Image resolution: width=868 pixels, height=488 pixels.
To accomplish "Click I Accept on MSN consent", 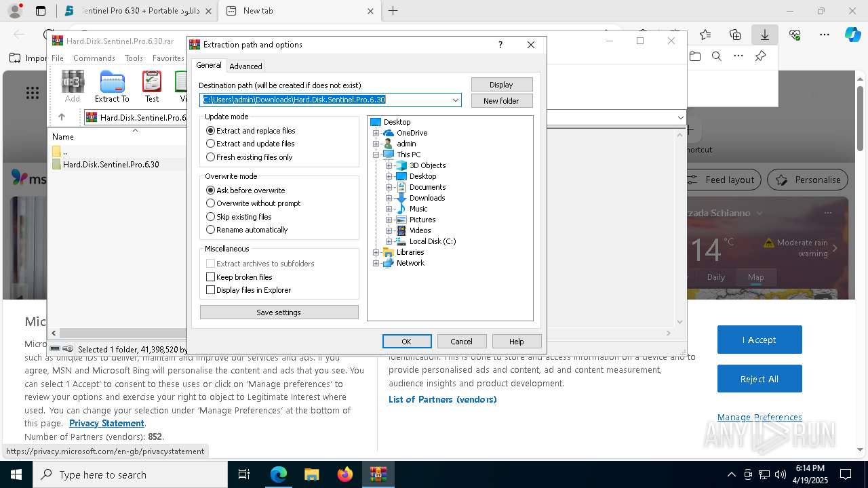I will [759, 340].
